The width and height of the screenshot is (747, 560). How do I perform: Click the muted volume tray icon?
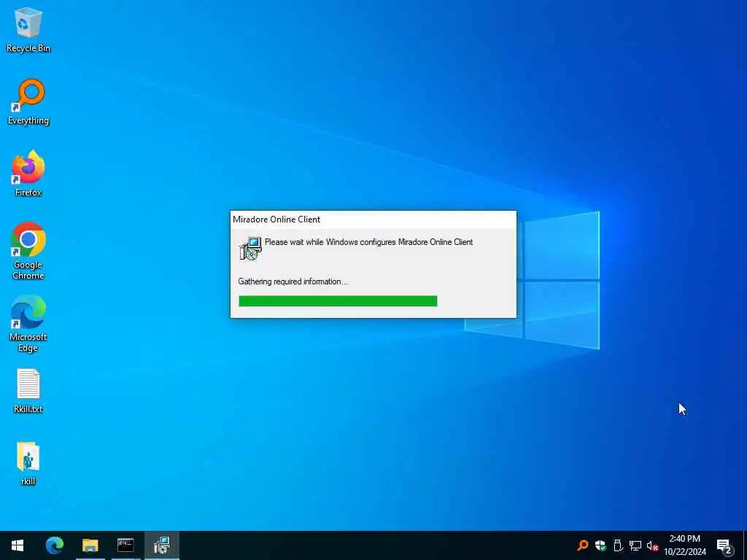tap(652, 546)
